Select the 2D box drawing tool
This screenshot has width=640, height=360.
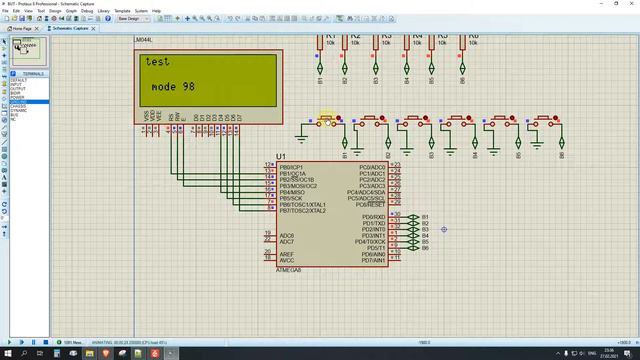click(x=4, y=149)
